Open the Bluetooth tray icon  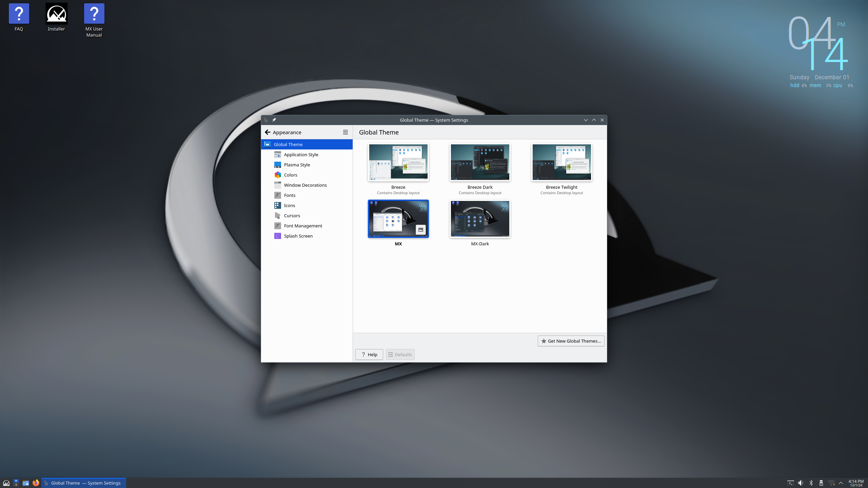coord(811,483)
